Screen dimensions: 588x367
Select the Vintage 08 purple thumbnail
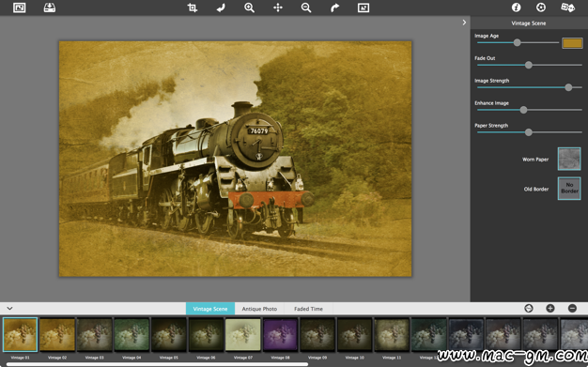coord(280,334)
